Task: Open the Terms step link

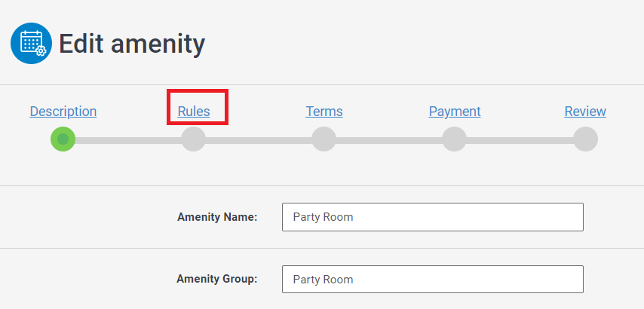Action: pos(324,112)
